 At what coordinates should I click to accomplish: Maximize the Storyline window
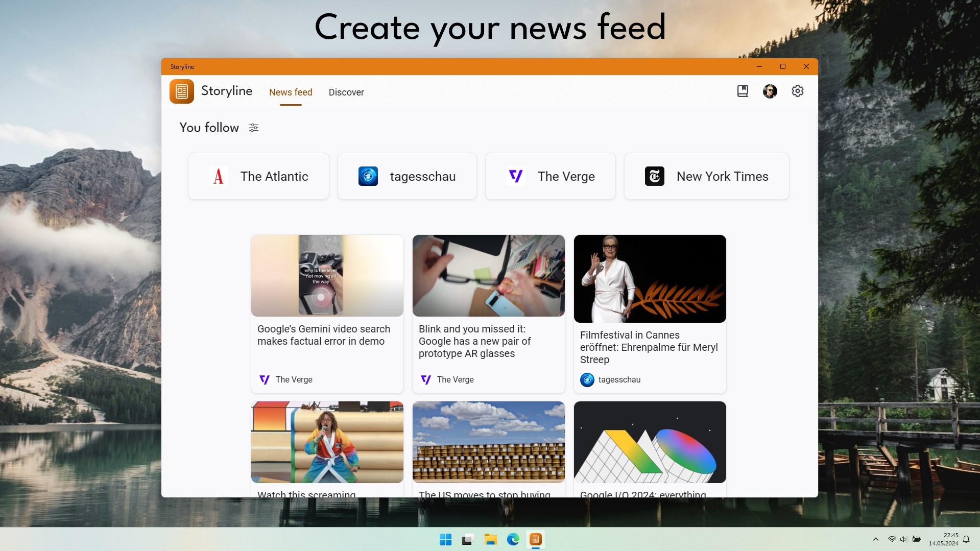[783, 66]
